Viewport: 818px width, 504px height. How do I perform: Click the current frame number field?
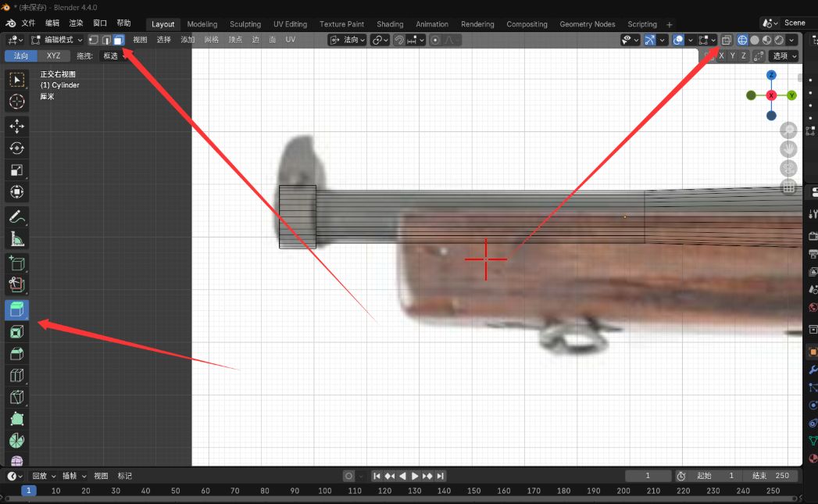coord(648,476)
